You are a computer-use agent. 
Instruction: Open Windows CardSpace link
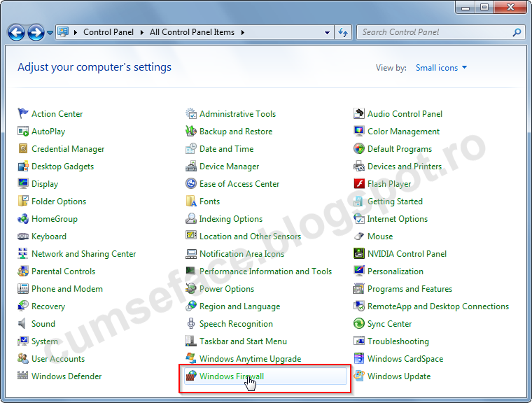[405, 359]
